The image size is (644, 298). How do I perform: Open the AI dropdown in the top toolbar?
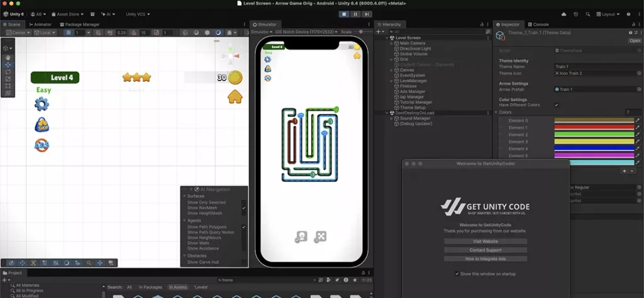tap(108, 14)
